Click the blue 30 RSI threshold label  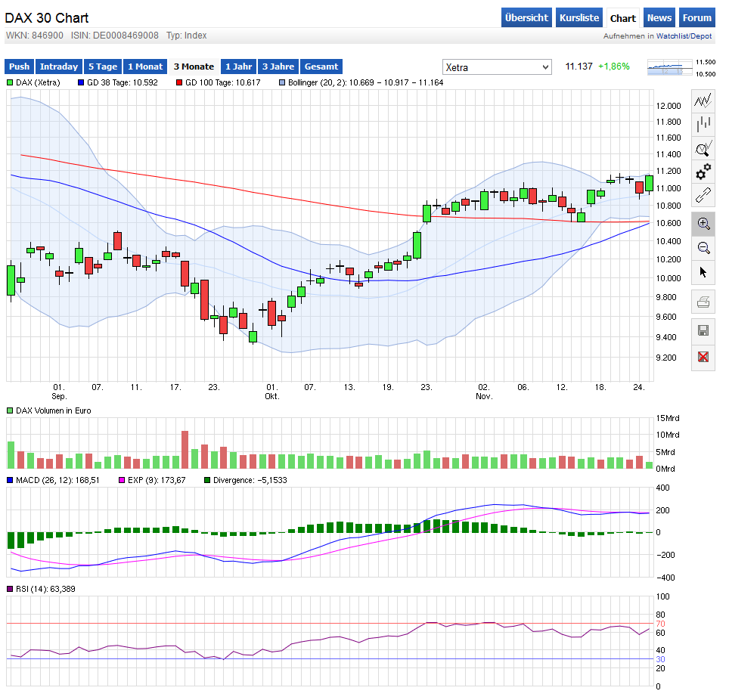tap(660, 659)
